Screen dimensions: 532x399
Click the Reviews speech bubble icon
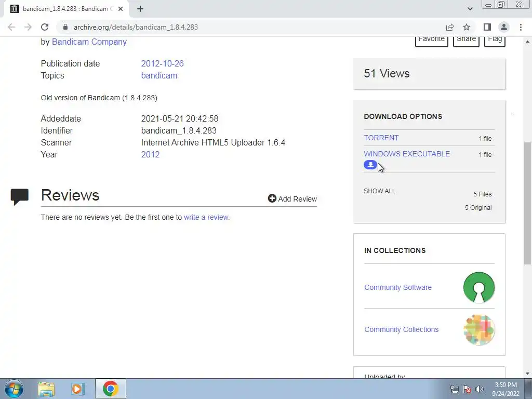[20, 197]
